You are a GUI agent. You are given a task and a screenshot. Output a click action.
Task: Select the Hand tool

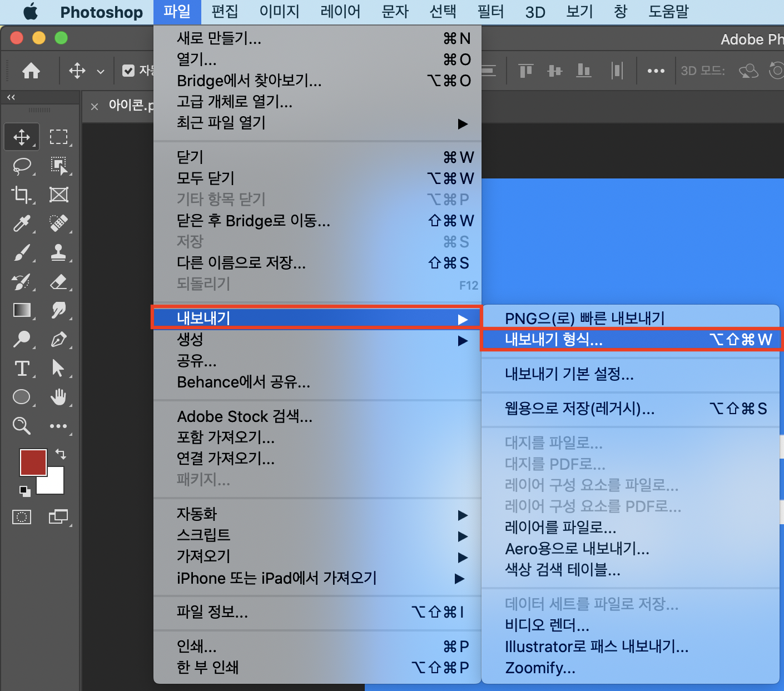click(x=58, y=397)
